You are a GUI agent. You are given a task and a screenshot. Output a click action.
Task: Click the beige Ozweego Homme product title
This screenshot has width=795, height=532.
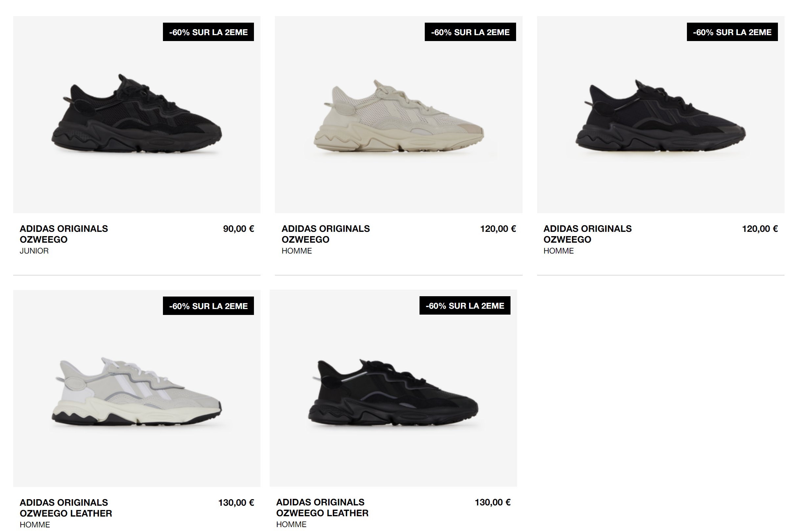[x=326, y=234]
